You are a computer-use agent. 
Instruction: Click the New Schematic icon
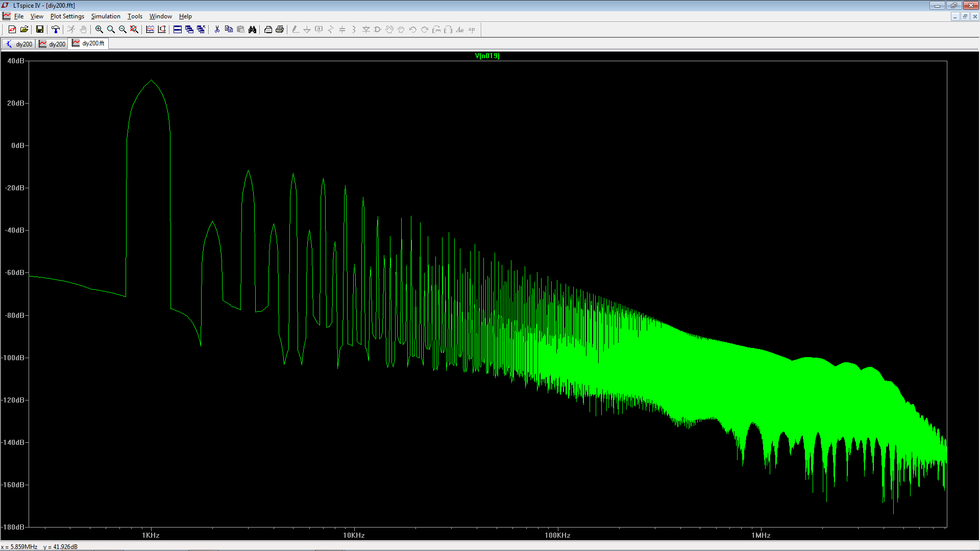[x=12, y=30]
